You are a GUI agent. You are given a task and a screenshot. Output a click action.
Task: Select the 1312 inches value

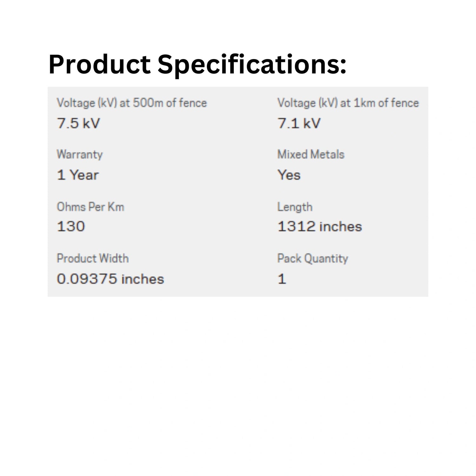[x=320, y=227]
